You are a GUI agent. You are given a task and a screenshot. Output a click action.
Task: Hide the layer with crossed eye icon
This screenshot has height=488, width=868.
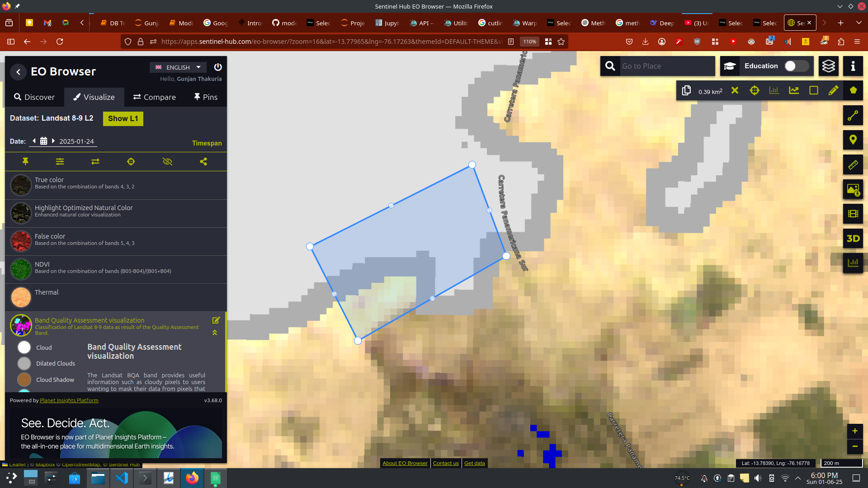[x=167, y=161]
